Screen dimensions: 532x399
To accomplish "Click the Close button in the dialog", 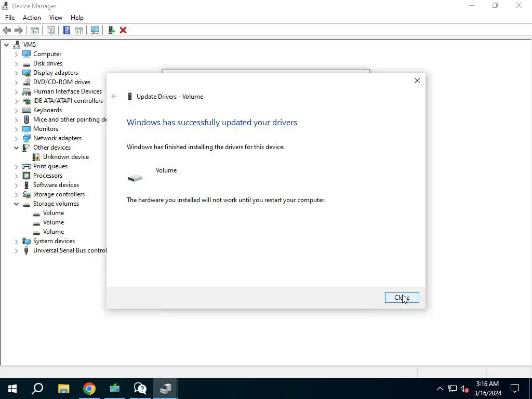I will click(x=402, y=298).
